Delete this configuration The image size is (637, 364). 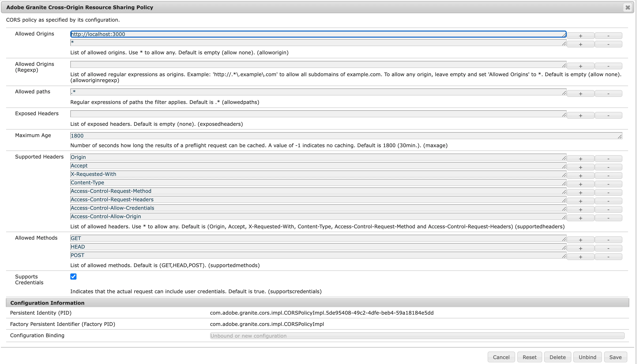click(x=557, y=357)
